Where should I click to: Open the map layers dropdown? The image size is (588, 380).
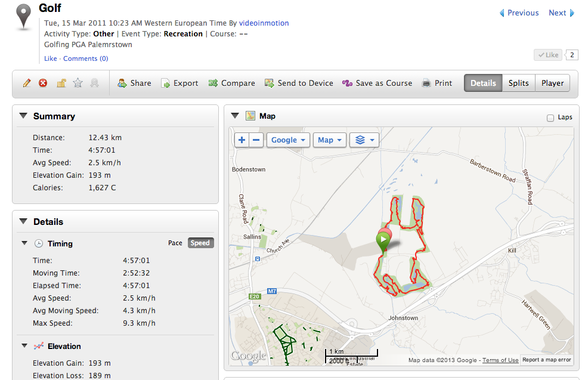tap(364, 140)
